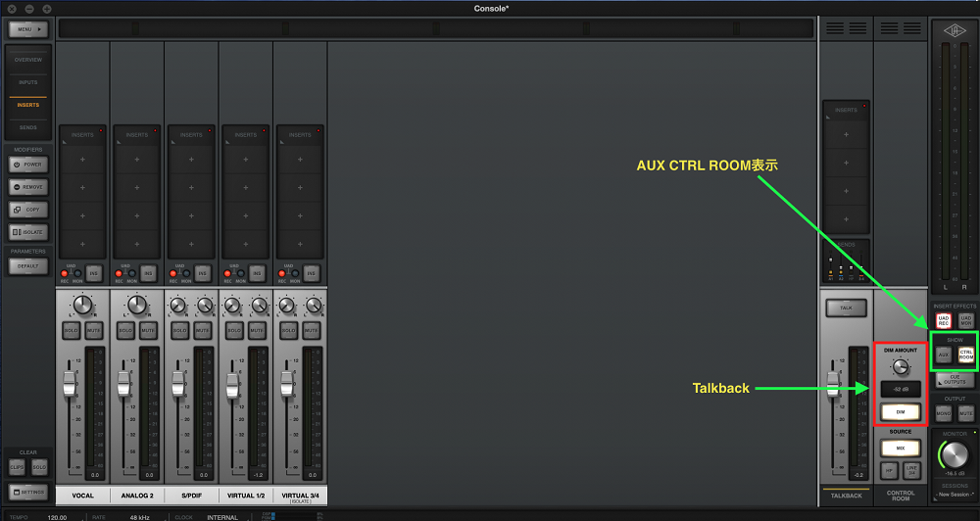The image size is (980, 521).
Task: Toggle INS button on S/PDIF channel
Action: point(203,273)
